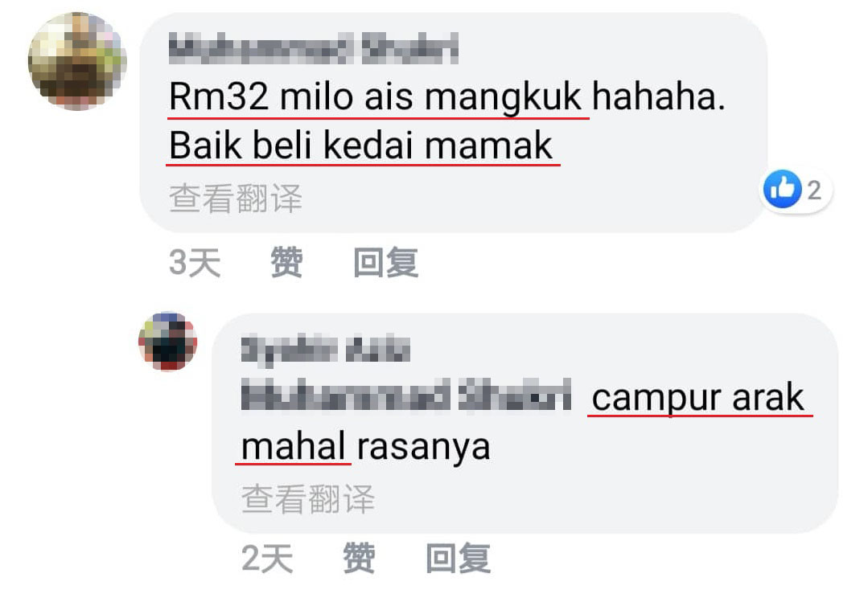Image resolution: width=868 pixels, height=594 pixels.
Task: View who reacted by clicking count 2
Action: [814, 190]
